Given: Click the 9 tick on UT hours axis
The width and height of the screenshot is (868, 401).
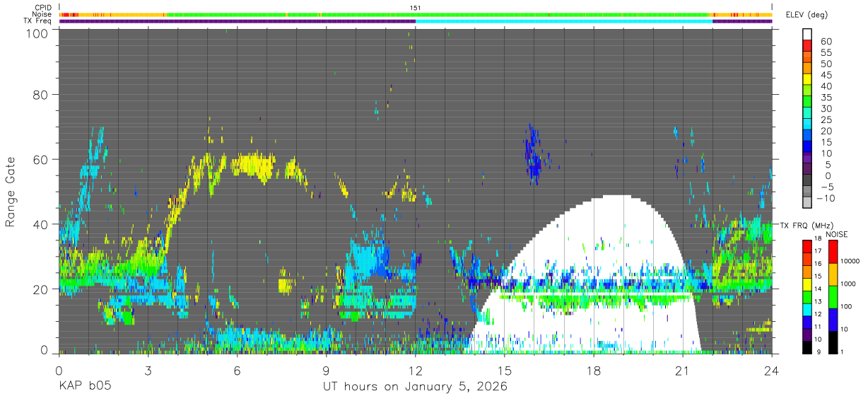Looking at the screenshot, I should click(326, 369).
